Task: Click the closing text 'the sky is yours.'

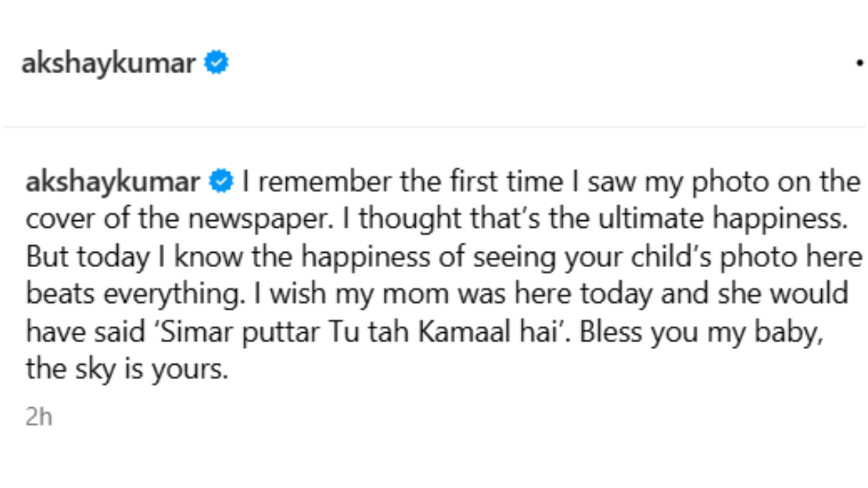Action: coord(127,369)
